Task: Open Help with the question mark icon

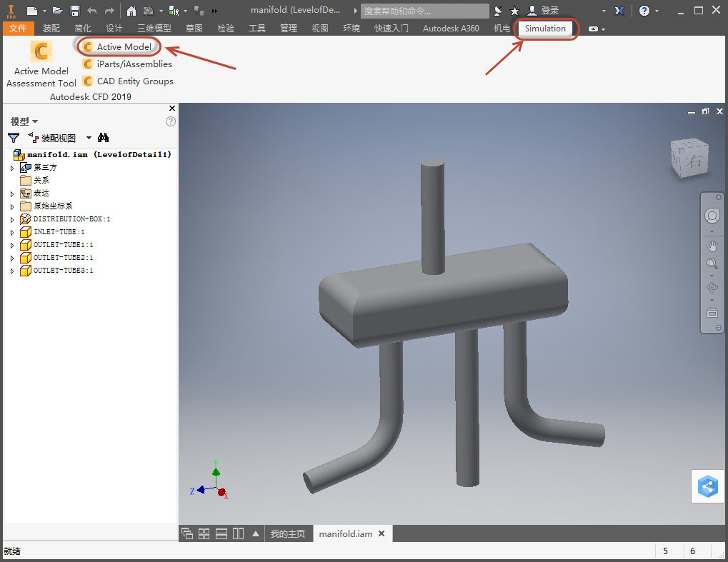Action: click(x=644, y=11)
